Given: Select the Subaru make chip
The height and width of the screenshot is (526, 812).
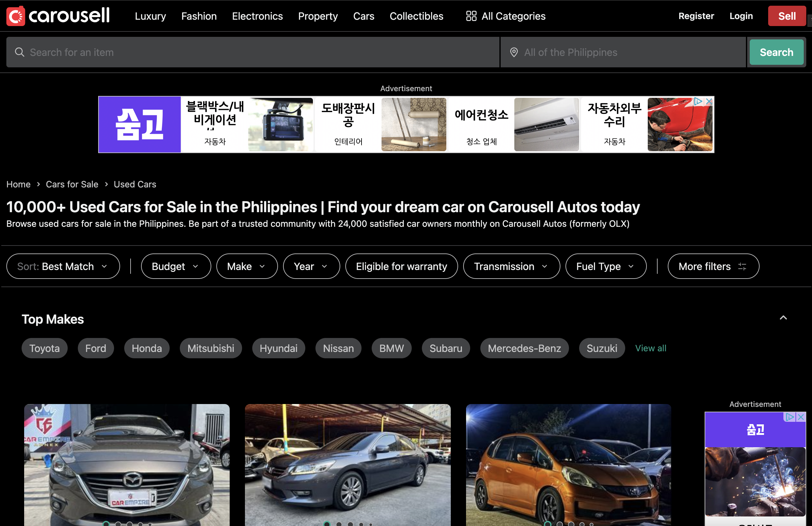Looking at the screenshot, I should (446, 348).
